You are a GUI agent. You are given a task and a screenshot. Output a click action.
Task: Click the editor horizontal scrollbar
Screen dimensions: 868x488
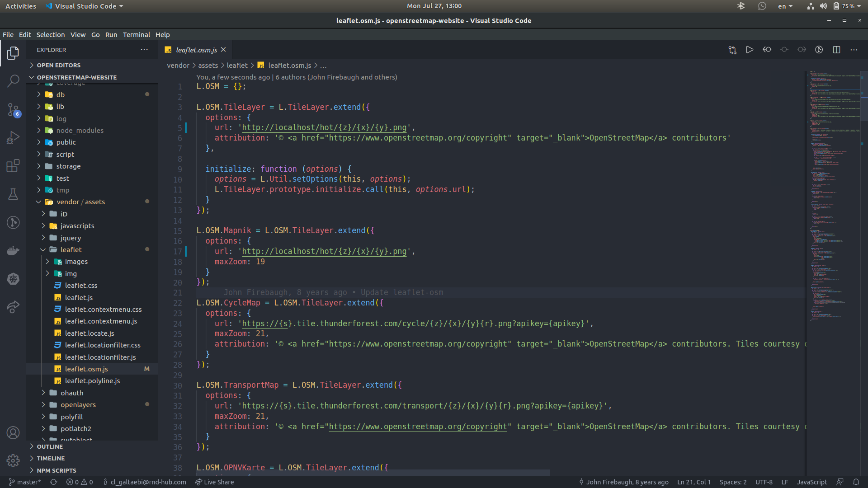(x=373, y=473)
